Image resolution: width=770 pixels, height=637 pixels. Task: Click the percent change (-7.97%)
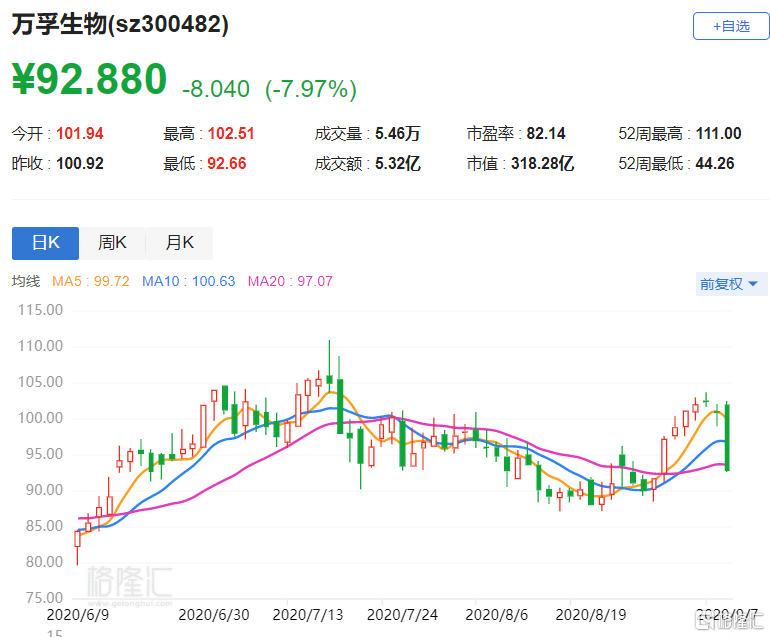click(311, 89)
